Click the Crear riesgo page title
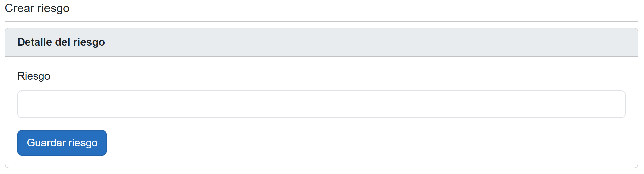Viewport: 644px width, 174px height. point(37,8)
